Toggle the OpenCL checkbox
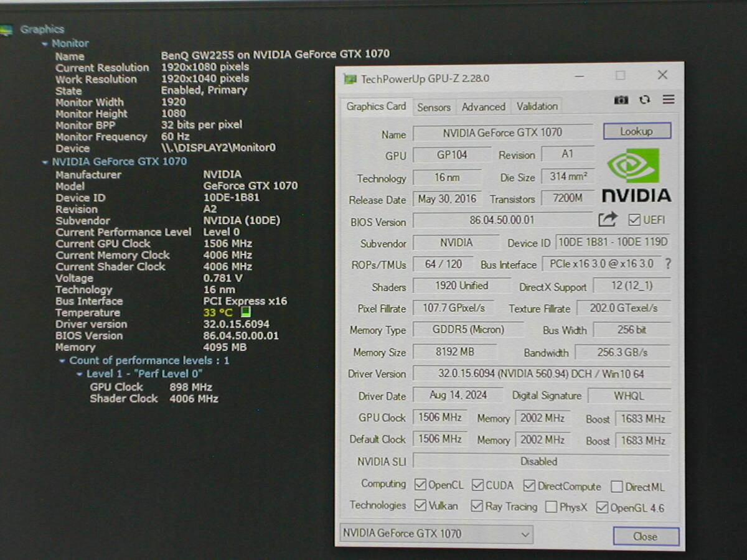 420,485
